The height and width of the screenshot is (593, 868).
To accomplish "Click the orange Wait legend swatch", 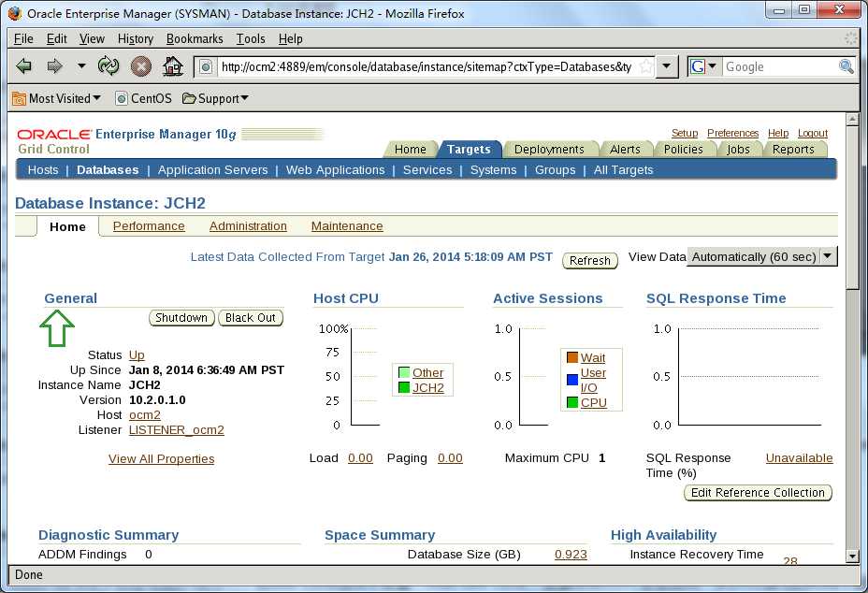I will pyautogui.click(x=572, y=357).
